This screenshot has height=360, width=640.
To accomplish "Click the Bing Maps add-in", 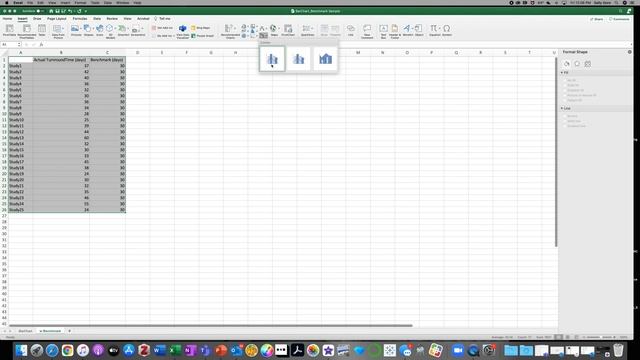I will (x=201, y=28).
